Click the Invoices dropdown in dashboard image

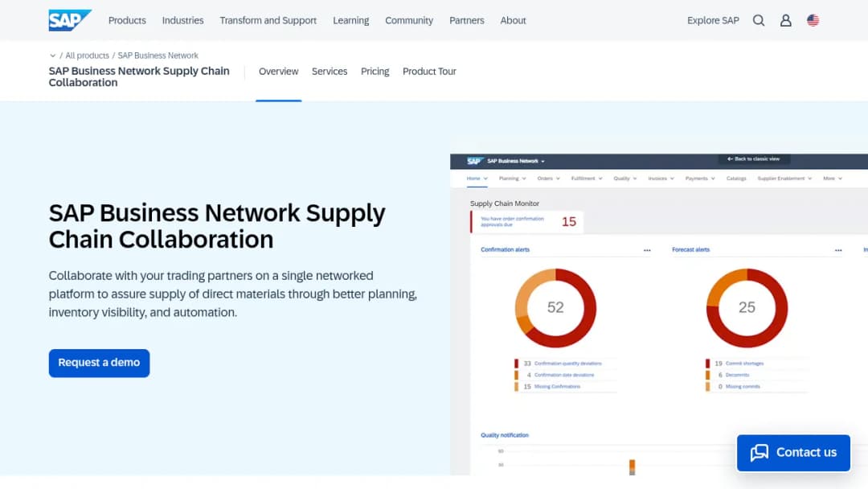coord(661,179)
